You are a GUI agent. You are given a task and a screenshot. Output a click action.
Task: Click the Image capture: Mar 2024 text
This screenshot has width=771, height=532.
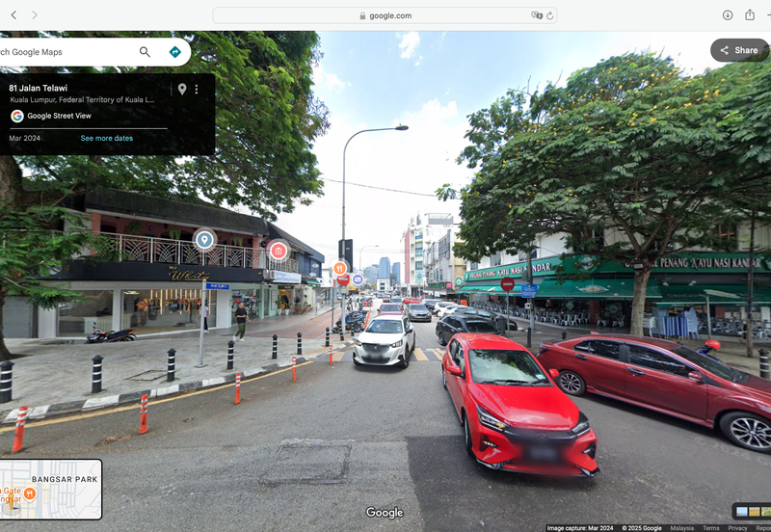pyautogui.click(x=580, y=528)
